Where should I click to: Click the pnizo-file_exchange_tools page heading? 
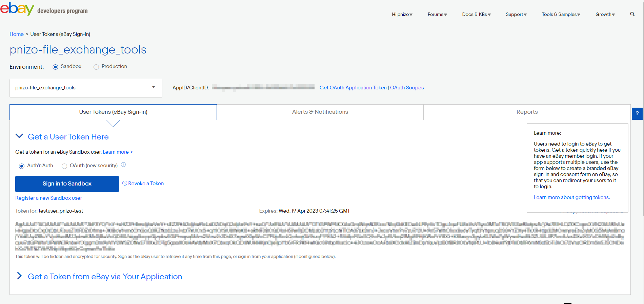tap(78, 50)
